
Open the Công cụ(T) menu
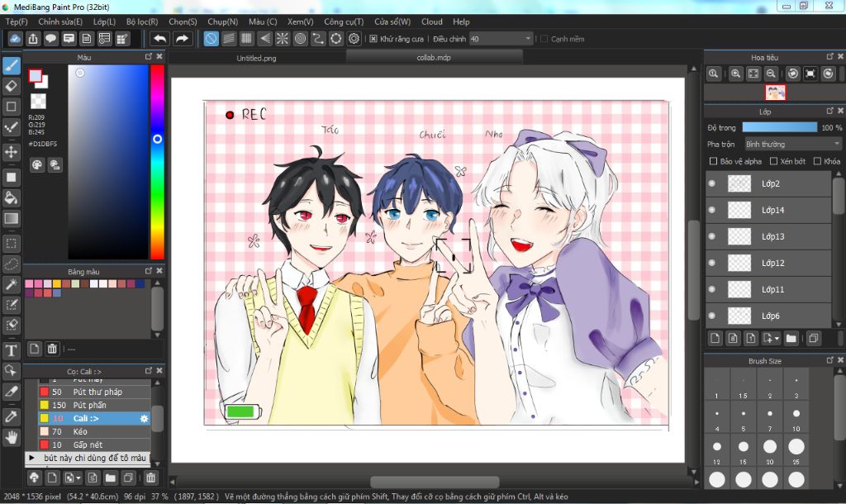(x=344, y=21)
